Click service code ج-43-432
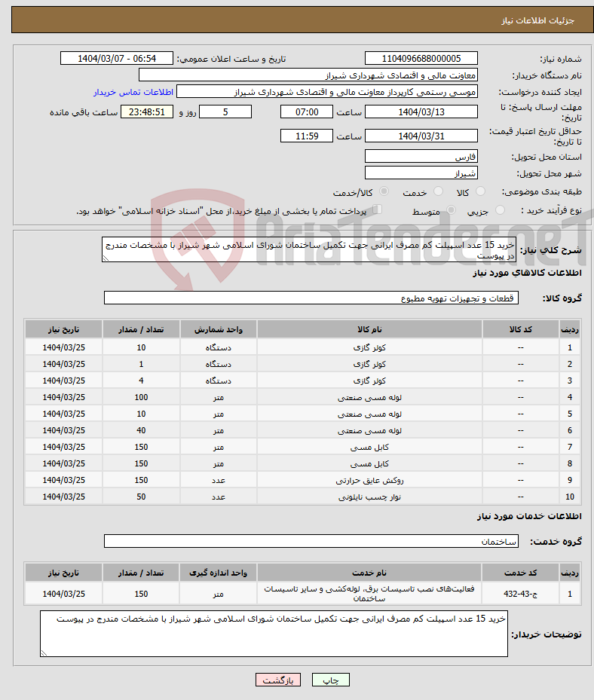The width and height of the screenshot is (594, 700). tap(520, 594)
